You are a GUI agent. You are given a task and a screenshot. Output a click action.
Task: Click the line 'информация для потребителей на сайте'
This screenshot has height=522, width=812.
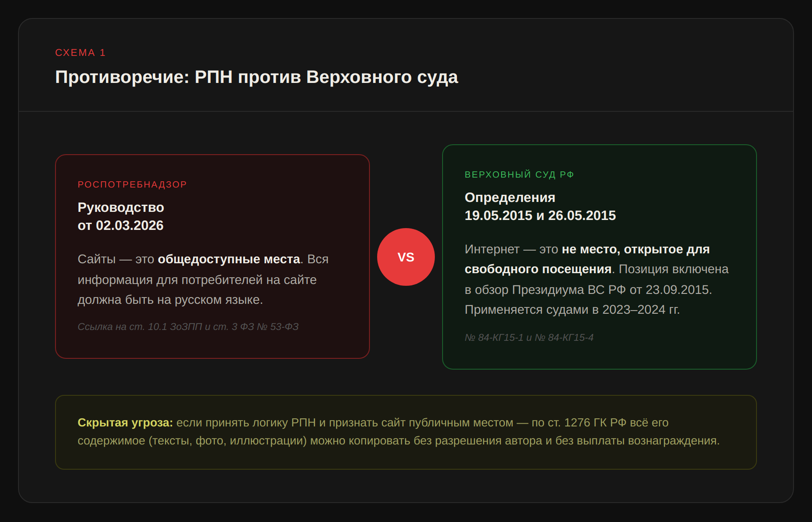click(x=197, y=280)
